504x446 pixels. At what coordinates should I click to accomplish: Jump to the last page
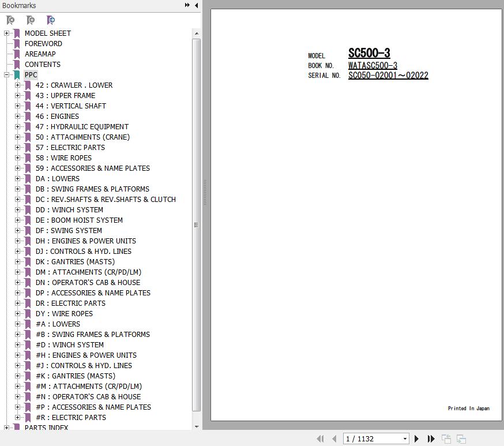(x=431, y=438)
